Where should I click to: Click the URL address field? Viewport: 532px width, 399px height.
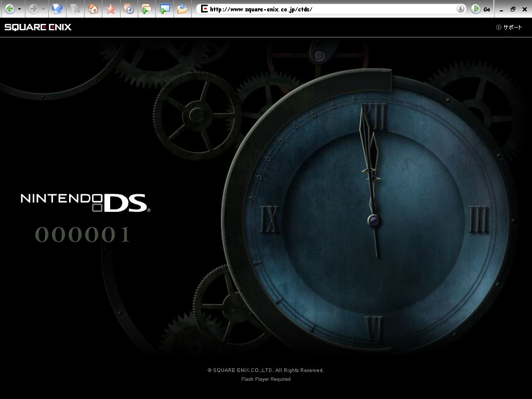327,9
